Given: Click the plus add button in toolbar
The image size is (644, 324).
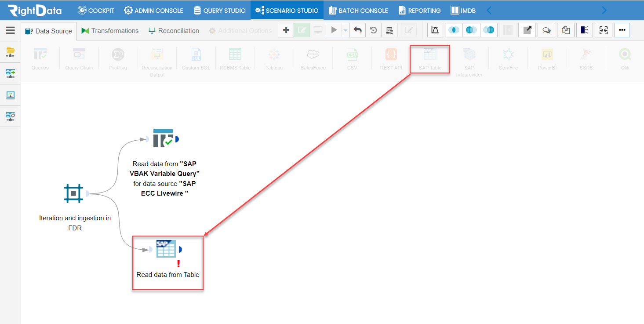Looking at the screenshot, I should (x=286, y=30).
